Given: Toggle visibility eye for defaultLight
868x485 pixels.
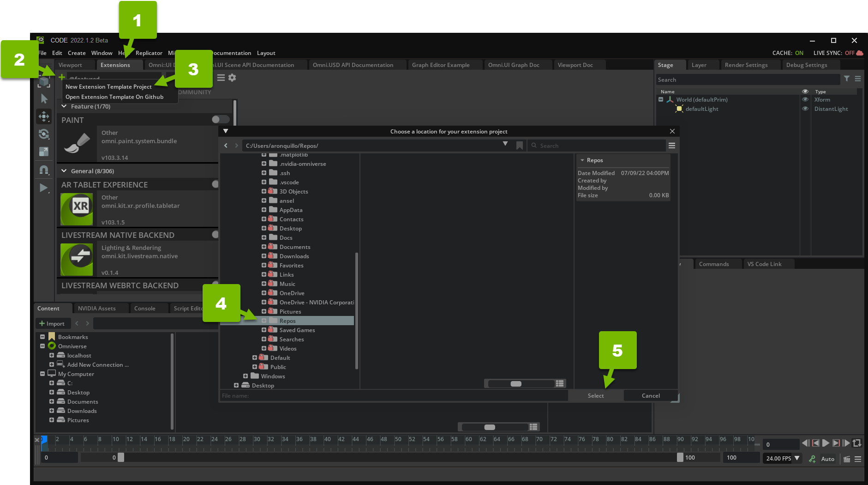Looking at the screenshot, I should [805, 109].
